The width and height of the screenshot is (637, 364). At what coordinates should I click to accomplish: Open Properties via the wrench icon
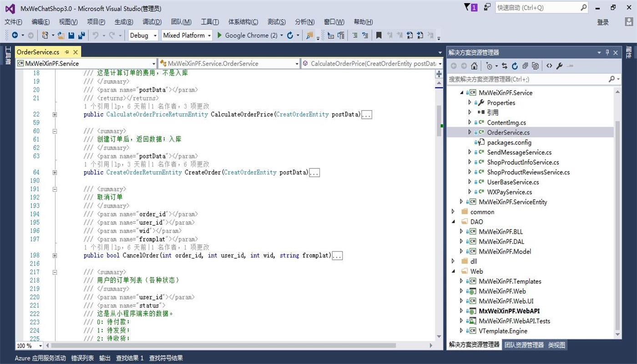[x=559, y=66]
